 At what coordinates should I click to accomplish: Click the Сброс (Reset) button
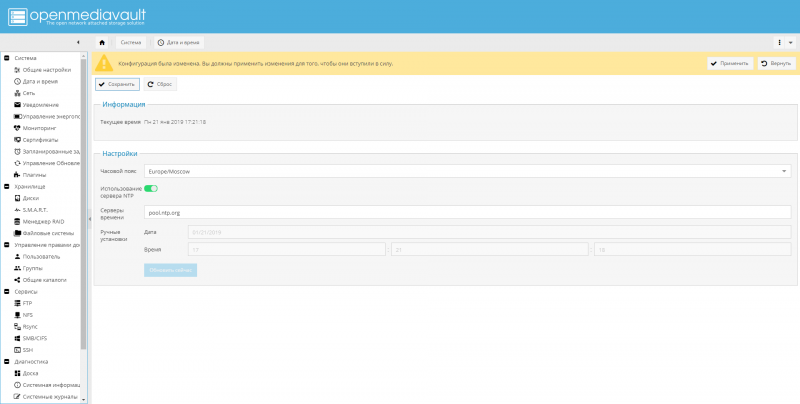click(160, 84)
